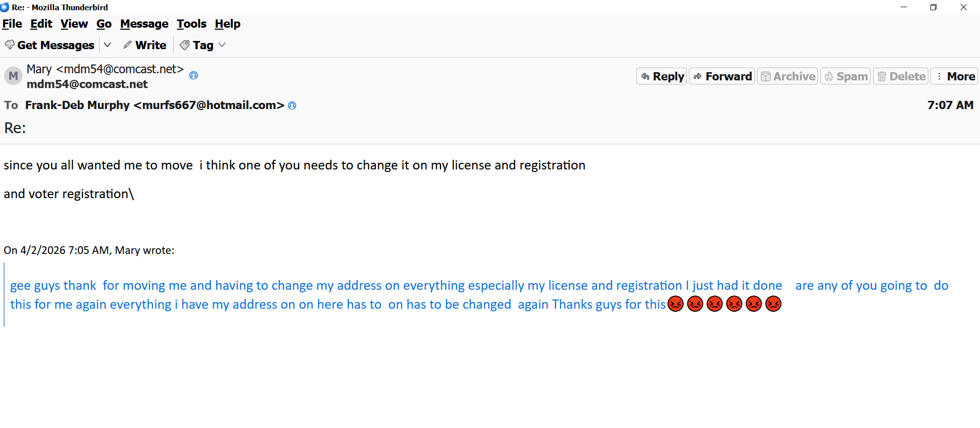
Task: Open the Tag dropdown chevron
Action: click(x=222, y=45)
